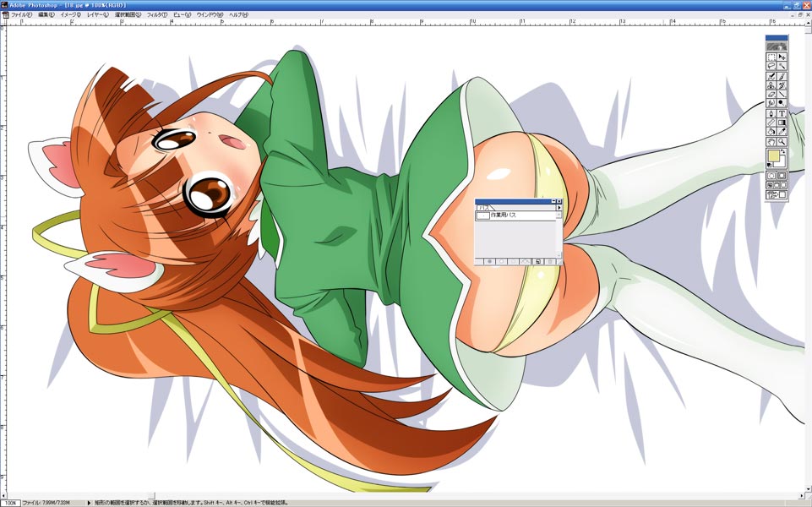Collapse the Paths palette window

tap(553, 201)
